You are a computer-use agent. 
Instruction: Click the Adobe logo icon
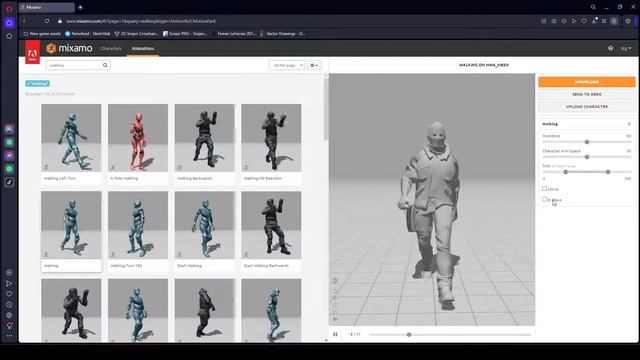coord(32,52)
